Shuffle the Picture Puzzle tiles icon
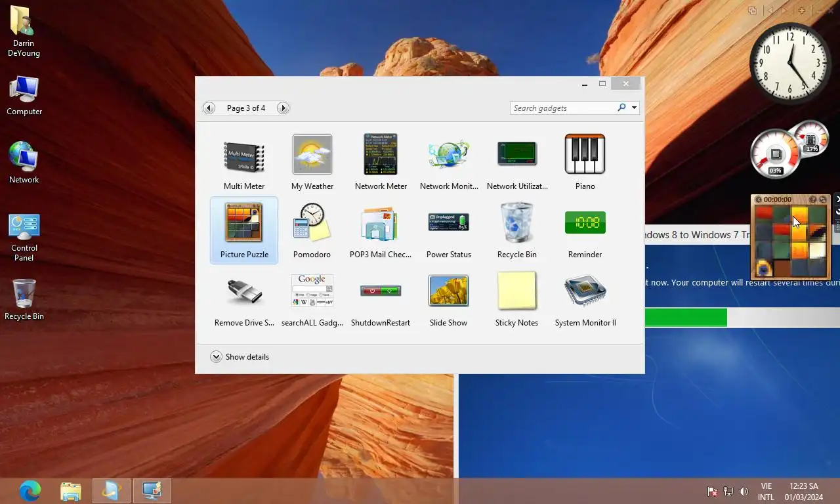Screen dimensions: 840x504 (823, 199)
